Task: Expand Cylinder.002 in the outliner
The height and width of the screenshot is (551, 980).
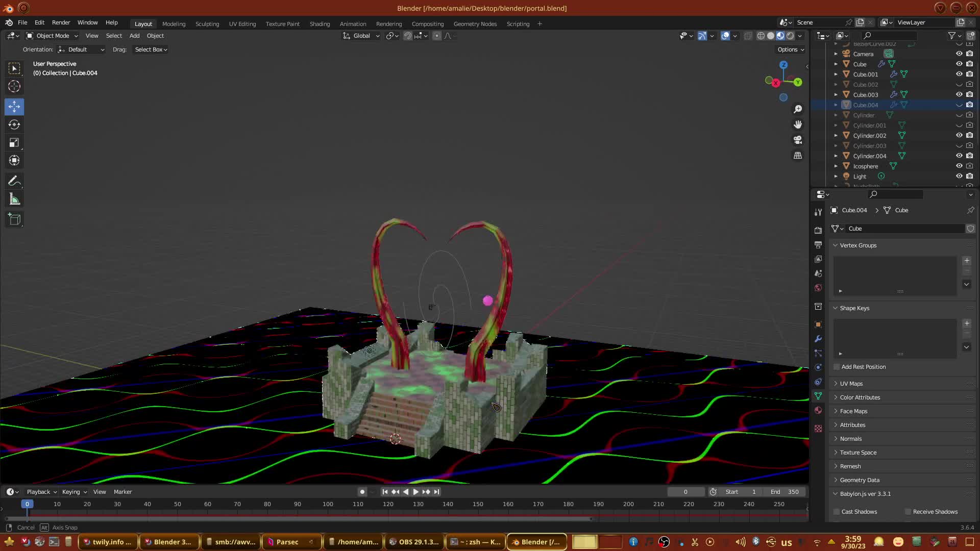Action: click(x=836, y=135)
